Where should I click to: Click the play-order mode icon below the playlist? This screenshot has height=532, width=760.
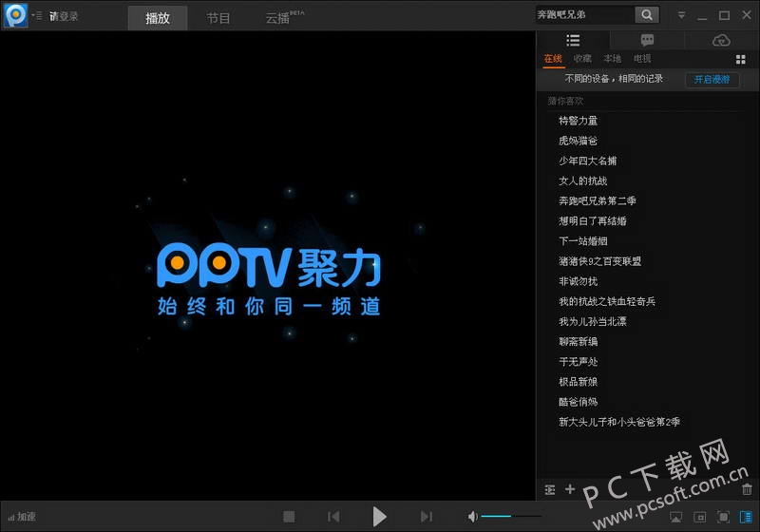click(550, 489)
